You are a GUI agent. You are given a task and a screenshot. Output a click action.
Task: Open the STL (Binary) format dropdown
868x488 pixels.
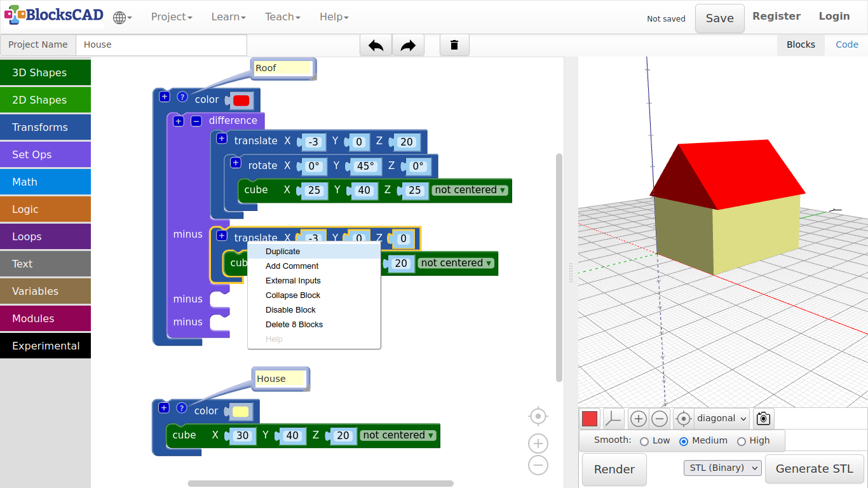(x=722, y=468)
